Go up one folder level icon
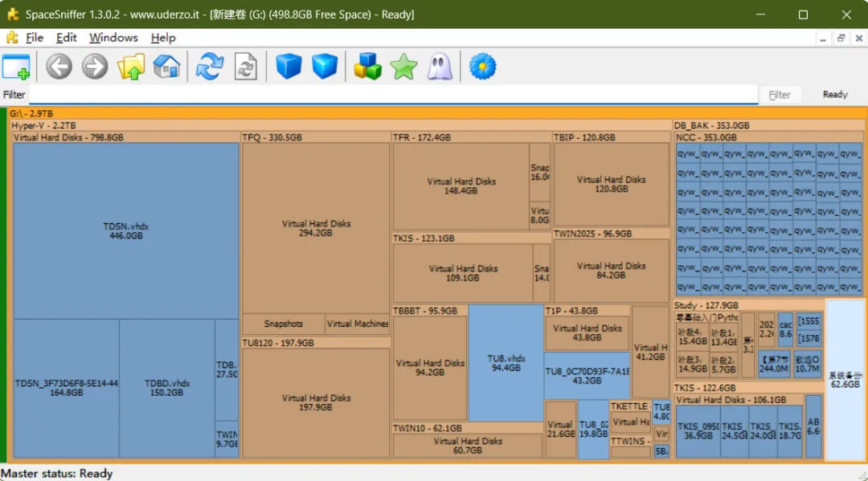Image resolution: width=868 pixels, height=481 pixels. 131,67
